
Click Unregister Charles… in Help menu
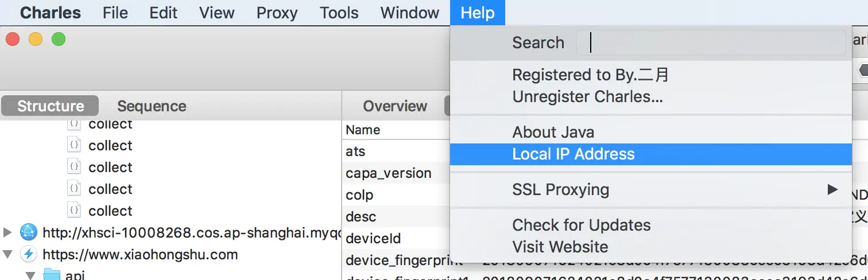(x=587, y=96)
